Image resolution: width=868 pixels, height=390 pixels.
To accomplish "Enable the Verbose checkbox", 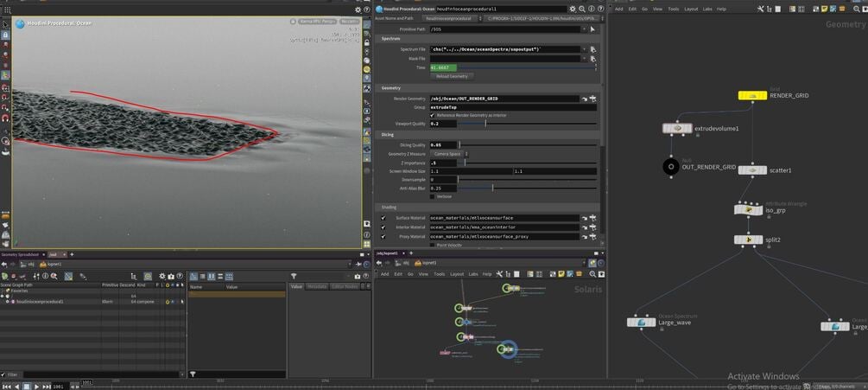I will pyautogui.click(x=433, y=196).
